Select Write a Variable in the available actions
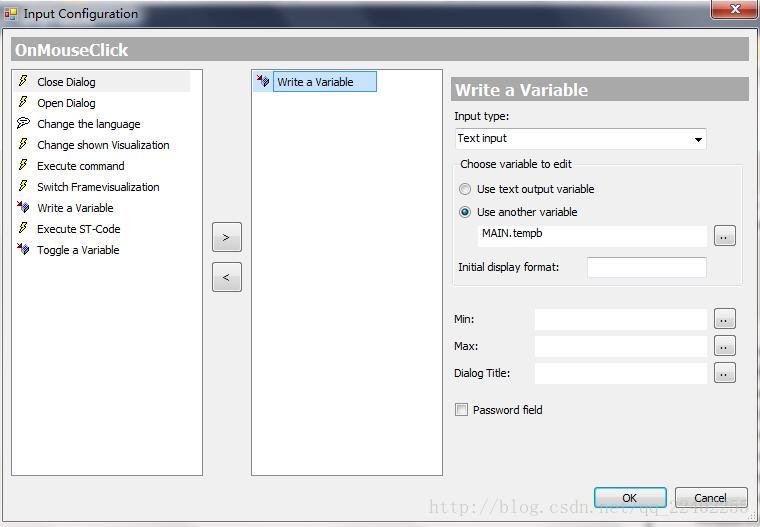 (x=75, y=208)
